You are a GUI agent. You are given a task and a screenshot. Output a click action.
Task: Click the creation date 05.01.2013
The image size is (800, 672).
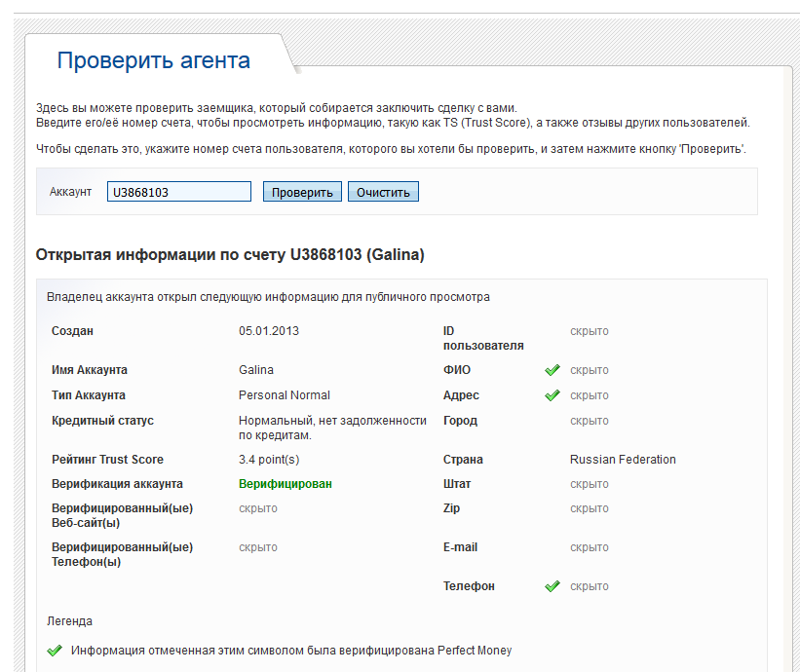point(268,331)
